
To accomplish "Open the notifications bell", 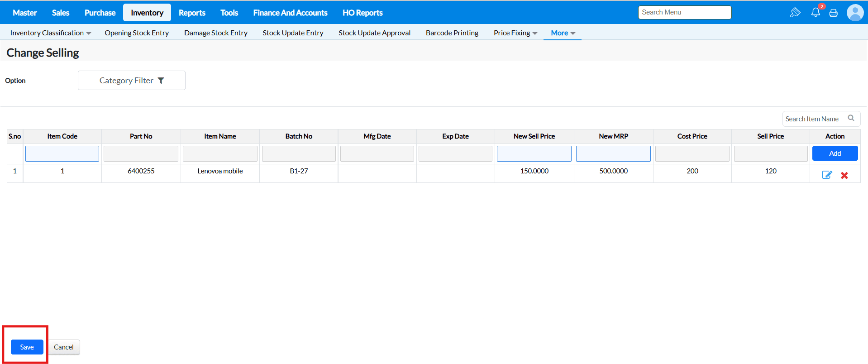I will [x=816, y=12].
